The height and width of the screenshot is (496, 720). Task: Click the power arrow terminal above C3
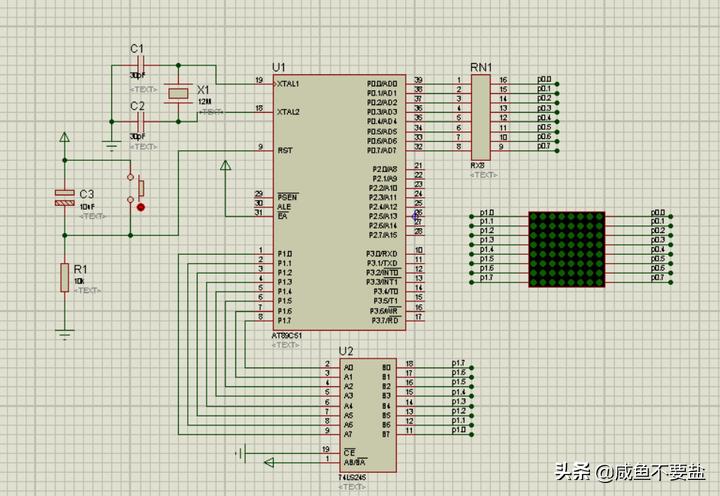coord(65,138)
